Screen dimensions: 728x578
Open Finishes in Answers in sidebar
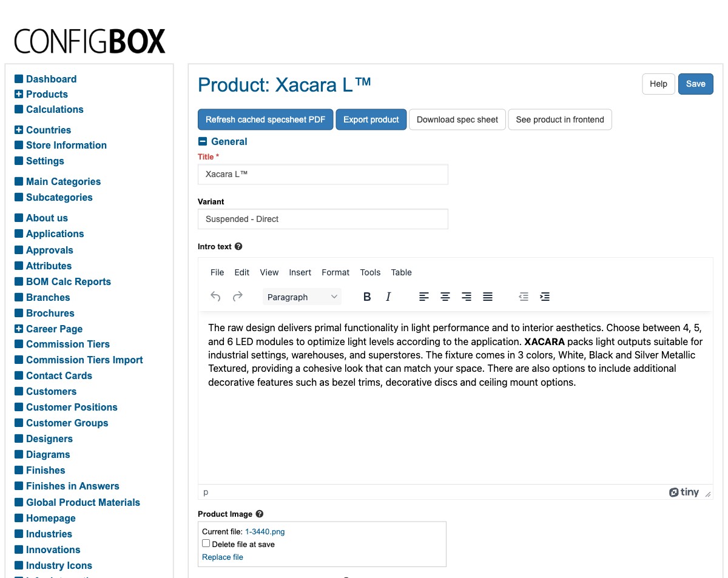[x=73, y=486]
